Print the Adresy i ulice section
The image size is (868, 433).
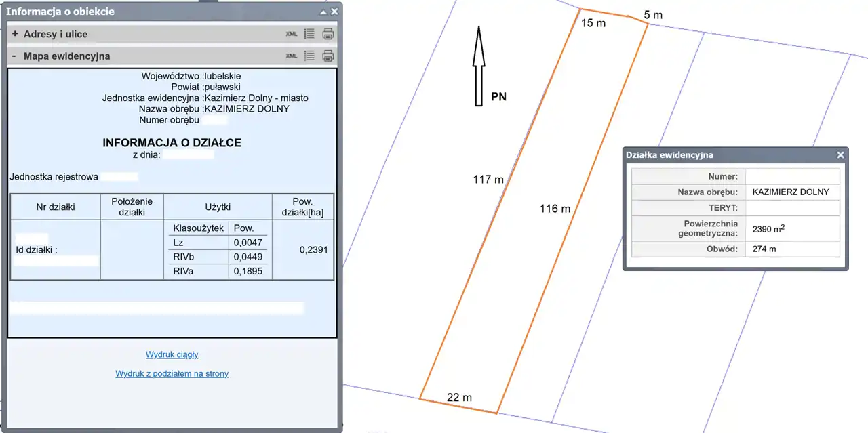pos(328,34)
